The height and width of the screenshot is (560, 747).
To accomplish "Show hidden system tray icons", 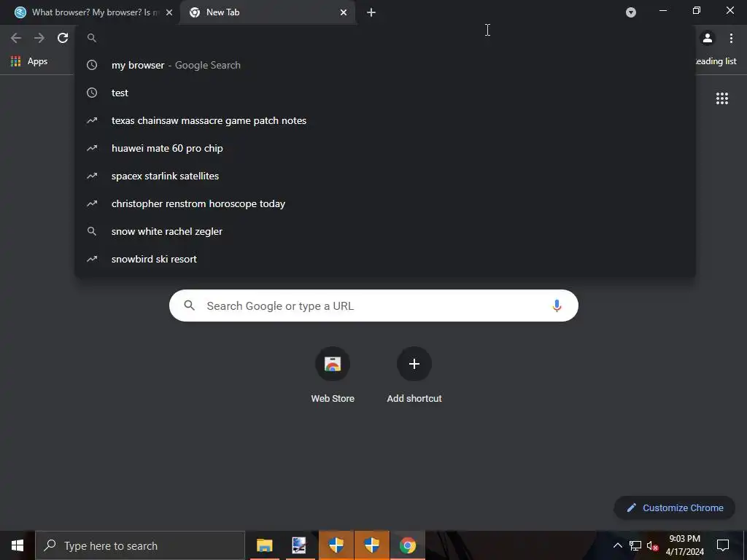I will [617, 545].
